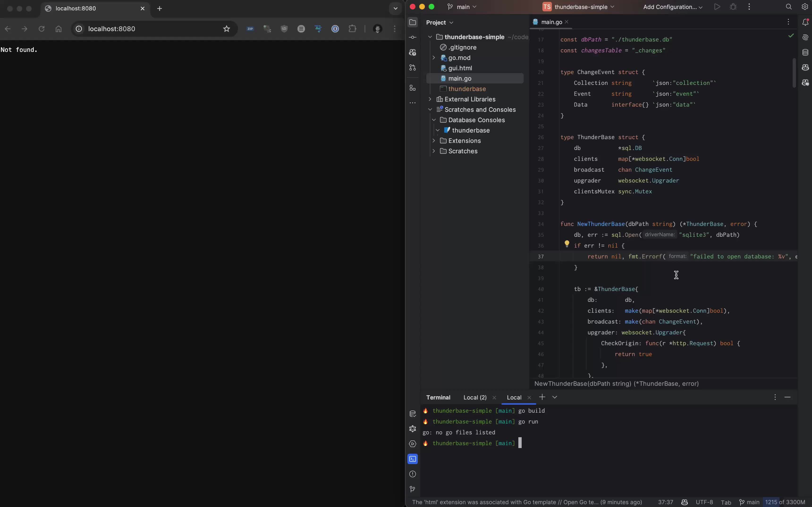
Task: Select the main.go editor tab
Action: (x=551, y=22)
